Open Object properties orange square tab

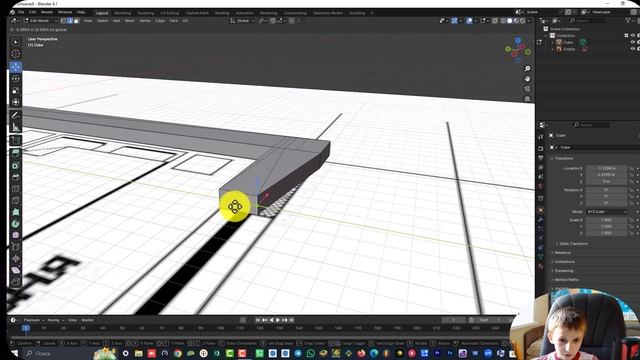click(541, 210)
